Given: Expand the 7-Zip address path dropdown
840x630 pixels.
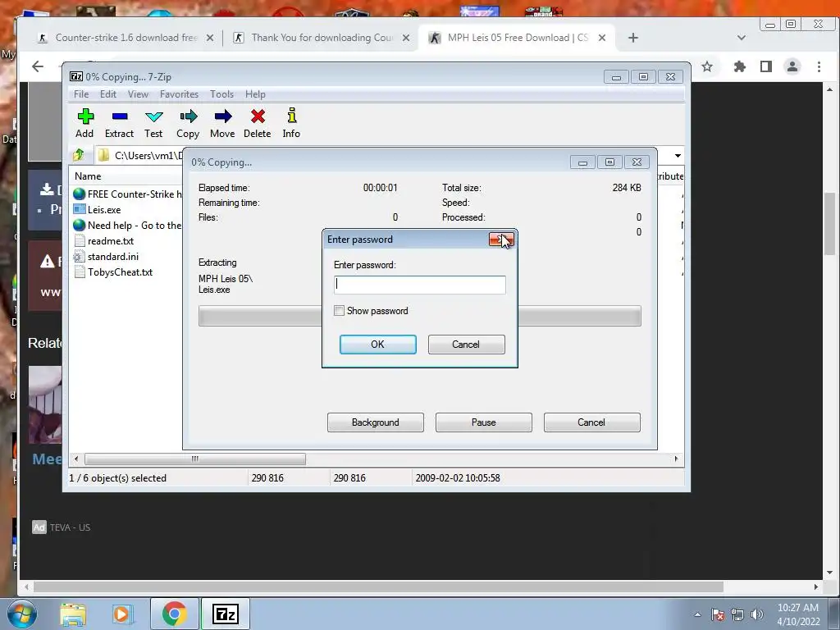Looking at the screenshot, I should (x=678, y=155).
